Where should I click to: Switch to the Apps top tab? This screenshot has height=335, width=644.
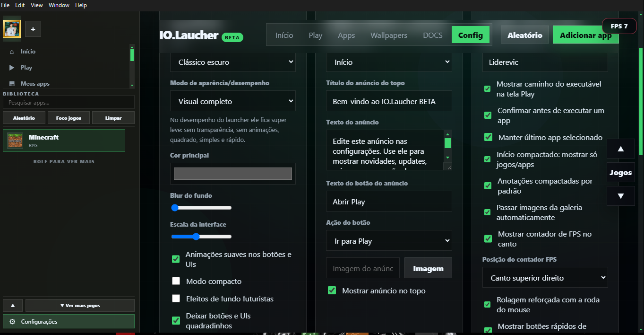pyautogui.click(x=346, y=35)
